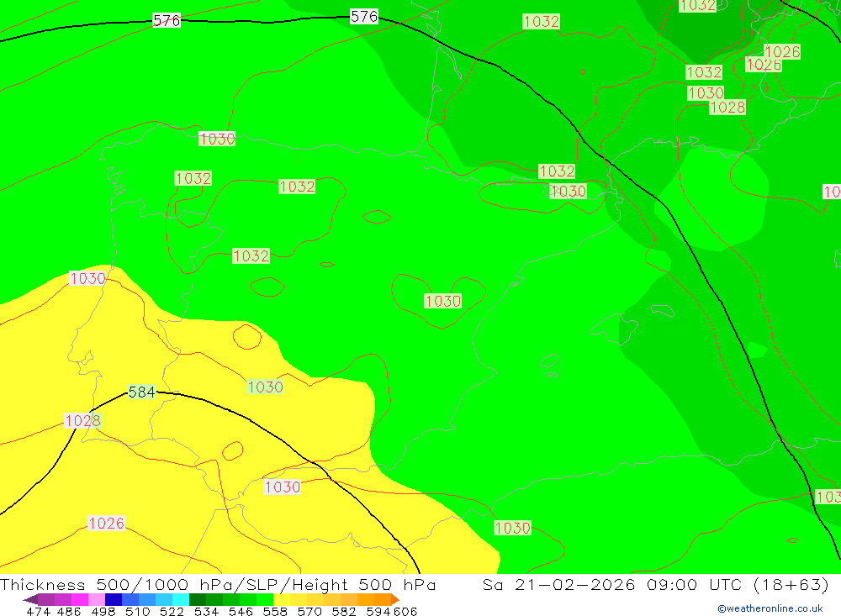Pick the darkest green legend swatch

(x=198, y=599)
